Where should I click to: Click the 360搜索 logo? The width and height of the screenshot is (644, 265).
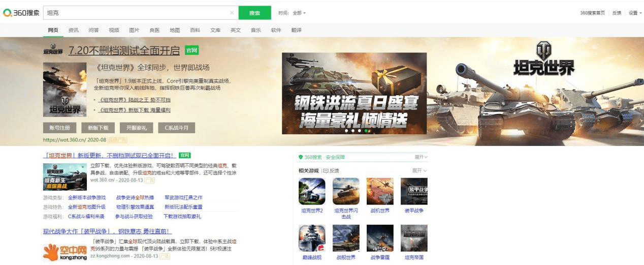tap(21, 13)
